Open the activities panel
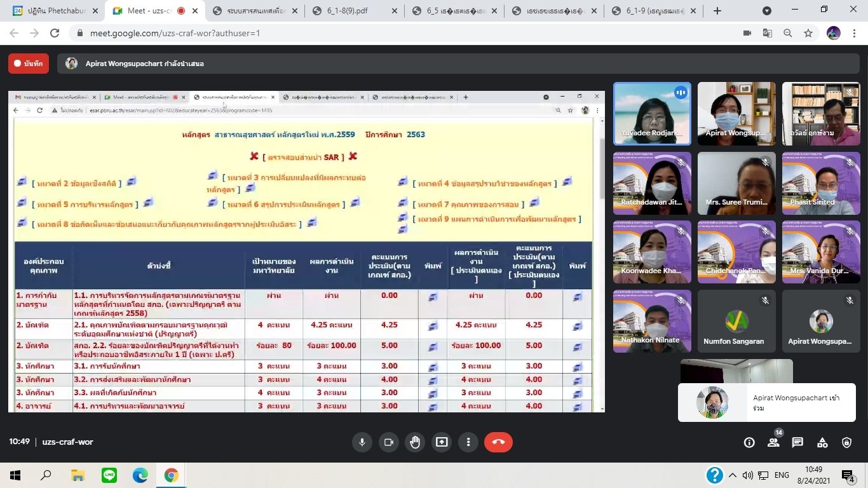The image size is (868, 488). [822, 443]
